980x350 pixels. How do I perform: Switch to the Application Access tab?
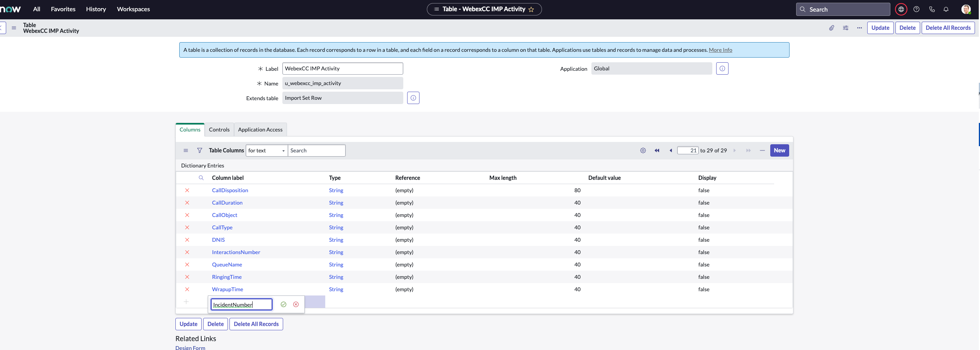[260, 130]
